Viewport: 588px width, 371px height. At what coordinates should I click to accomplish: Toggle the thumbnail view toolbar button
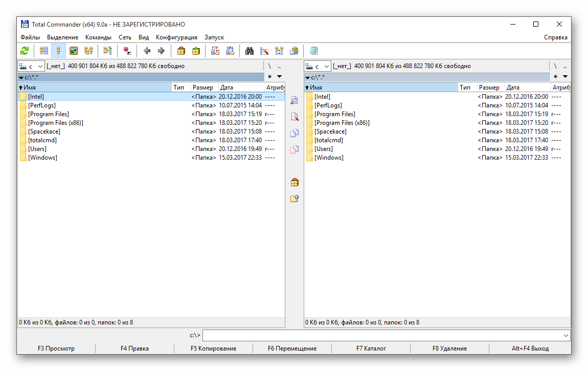[74, 51]
